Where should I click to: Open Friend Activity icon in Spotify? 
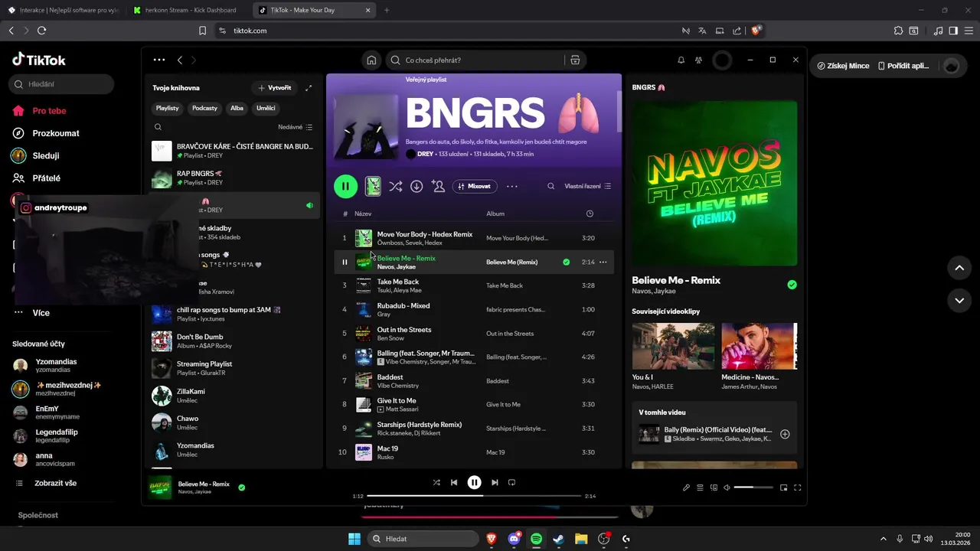click(698, 60)
